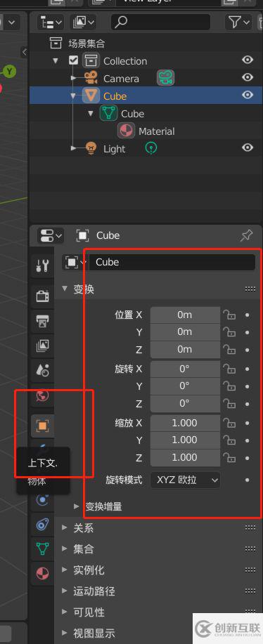Lock the 位置 X value
Viewport: 263px width, 644px height.
[229, 315]
